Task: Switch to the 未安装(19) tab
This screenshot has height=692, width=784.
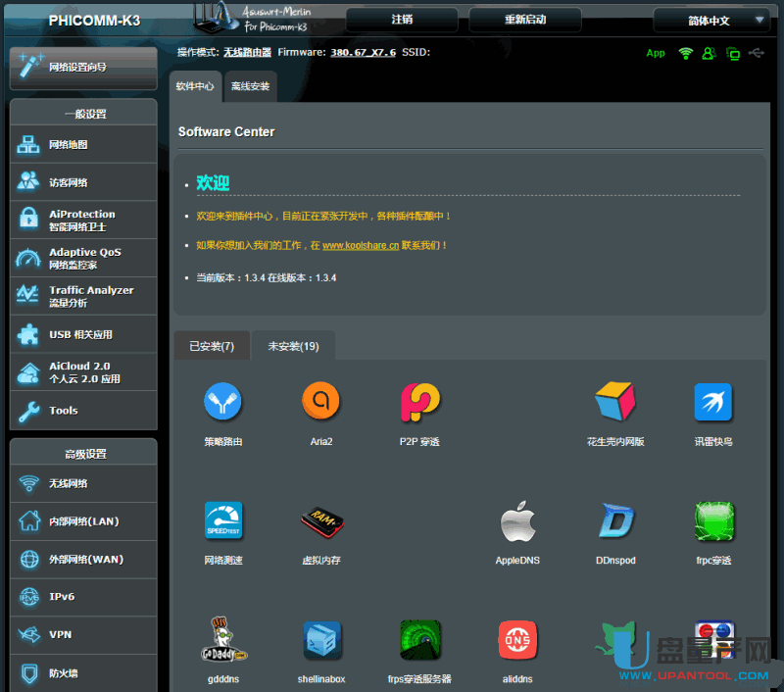Action: (293, 346)
